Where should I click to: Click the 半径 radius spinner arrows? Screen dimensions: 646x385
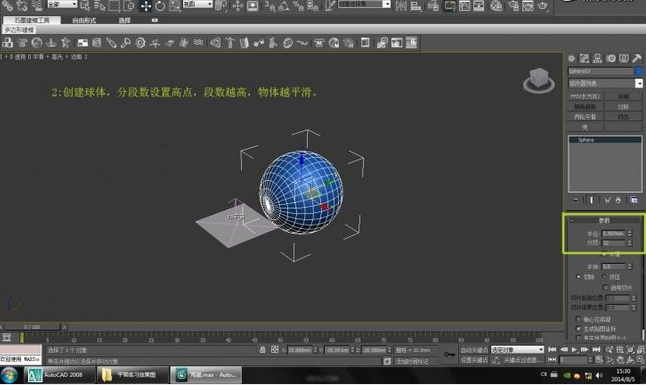(630, 233)
